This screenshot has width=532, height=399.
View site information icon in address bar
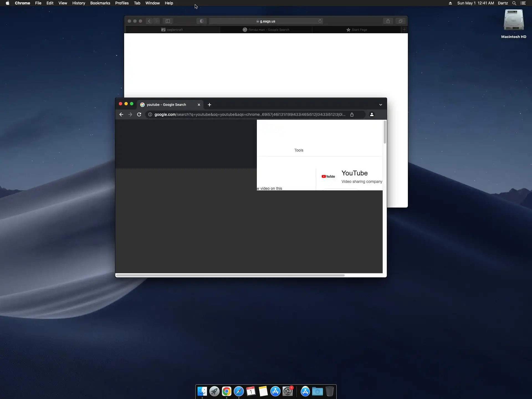[x=150, y=114]
